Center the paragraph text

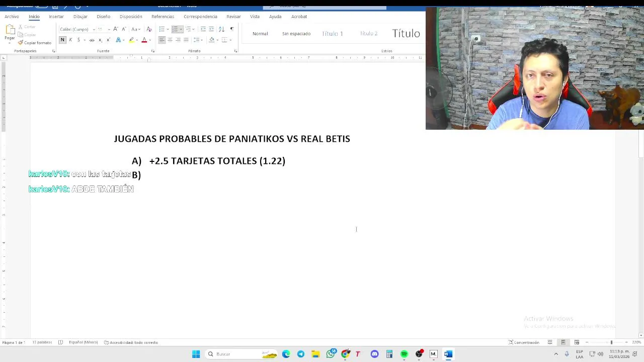tap(170, 40)
